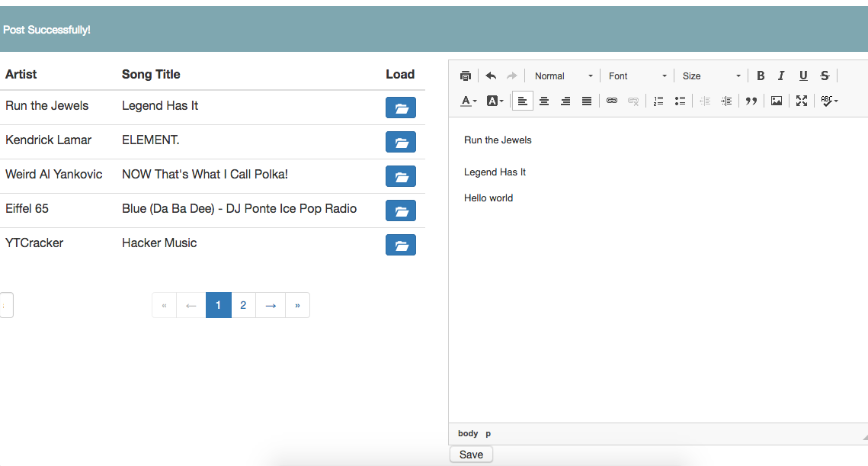This screenshot has height=466, width=868.
Task: Click the 'YTCracker' artist cell
Action: [34, 243]
